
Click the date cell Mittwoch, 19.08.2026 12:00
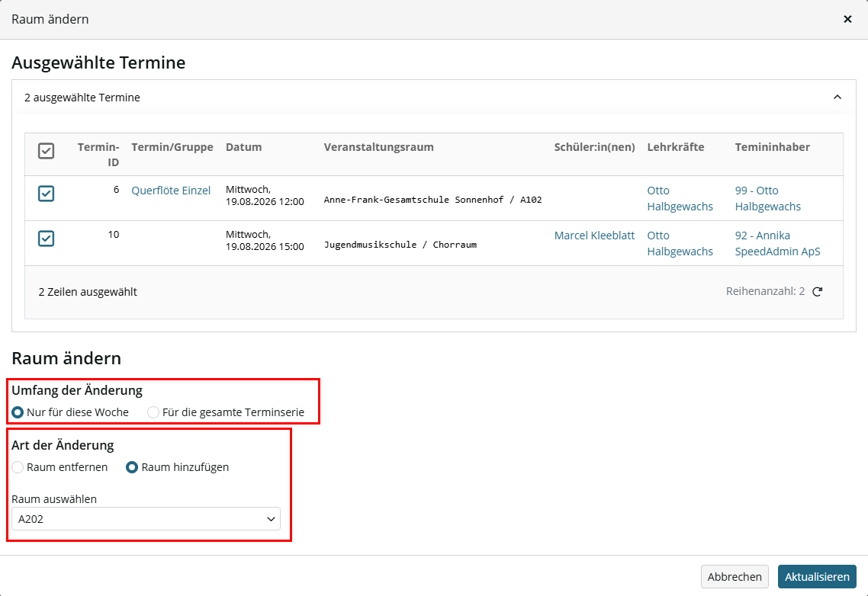265,195
